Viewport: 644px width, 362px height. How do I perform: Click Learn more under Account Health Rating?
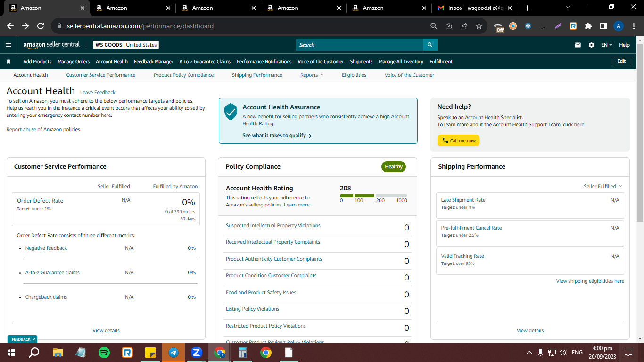pyautogui.click(x=297, y=205)
